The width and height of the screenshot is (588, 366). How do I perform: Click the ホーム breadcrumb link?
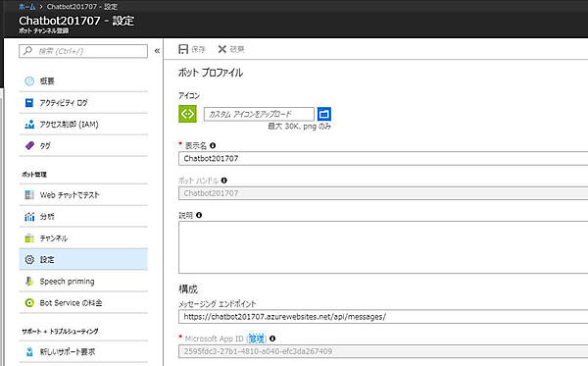coord(27,7)
